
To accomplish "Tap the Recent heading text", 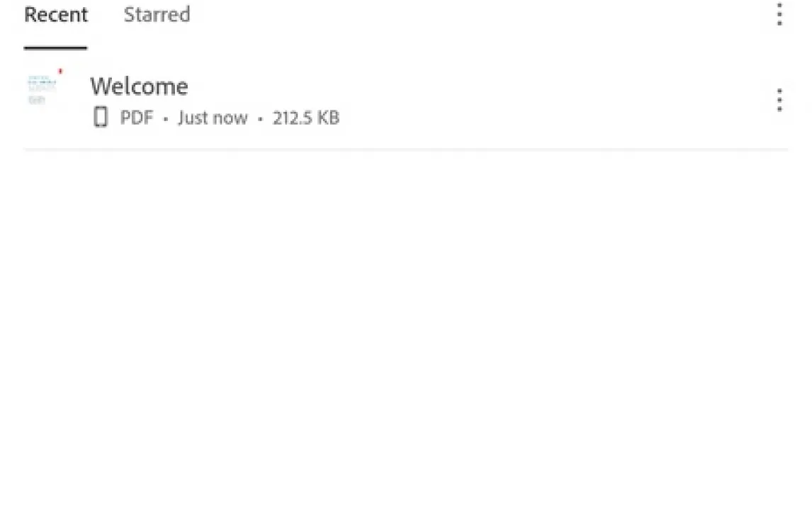I will pyautogui.click(x=56, y=14).
